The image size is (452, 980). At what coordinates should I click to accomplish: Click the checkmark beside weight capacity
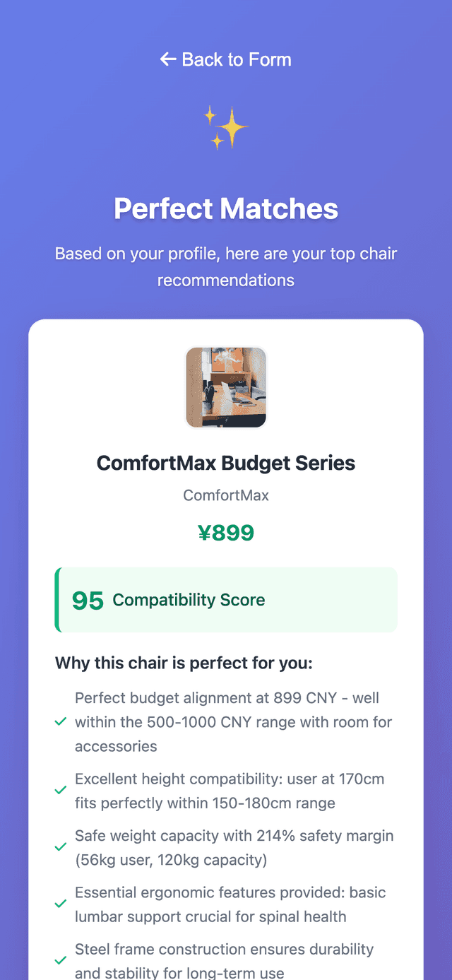(61, 847)
